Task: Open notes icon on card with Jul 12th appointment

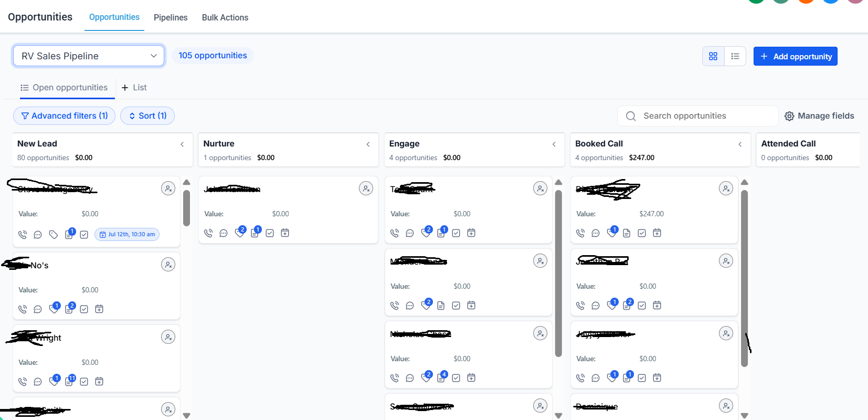Action: [x=70, y=234]
